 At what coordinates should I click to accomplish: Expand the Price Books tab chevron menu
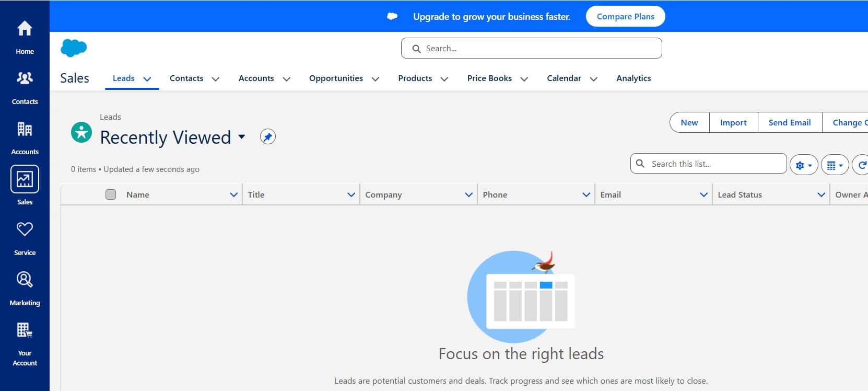click(x=524, y=79)
